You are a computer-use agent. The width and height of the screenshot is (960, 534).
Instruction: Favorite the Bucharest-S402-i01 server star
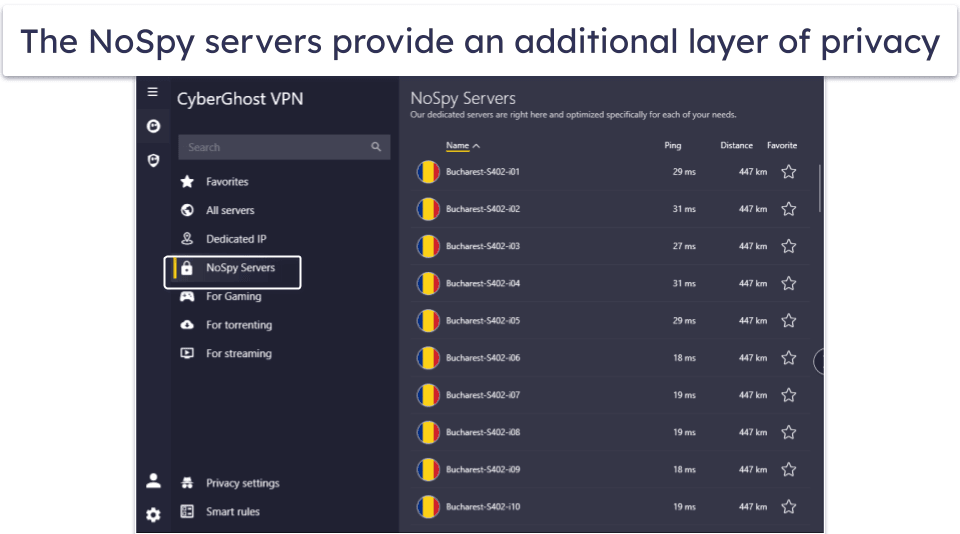point(788,172)
